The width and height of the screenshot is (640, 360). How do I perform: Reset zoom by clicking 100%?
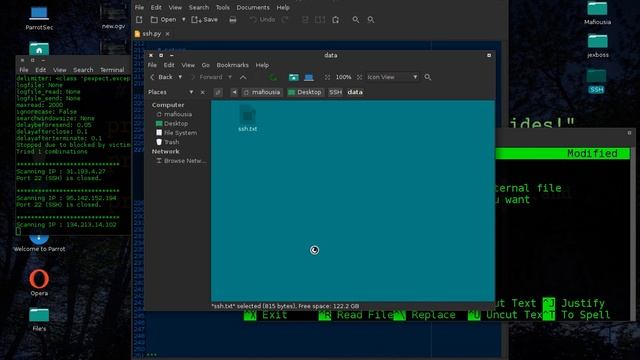tap(343, 77)
